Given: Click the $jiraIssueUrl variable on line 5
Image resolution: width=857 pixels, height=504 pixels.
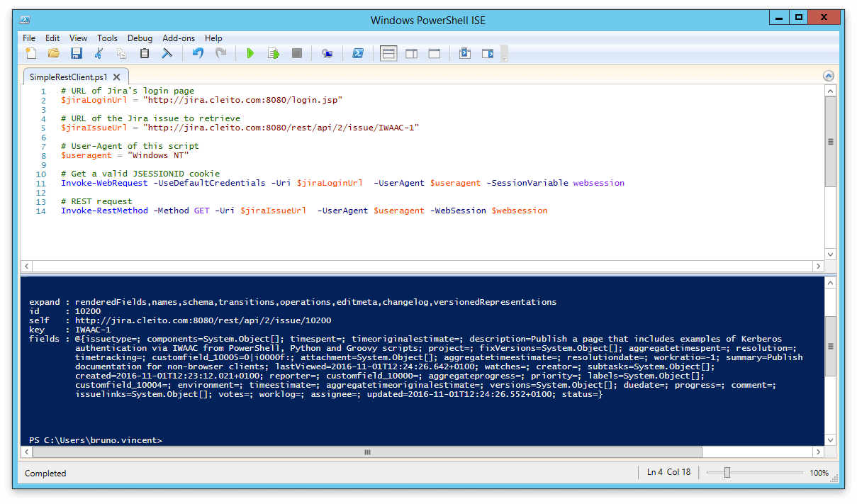Looking at the screenshot, I should point(94,128).
